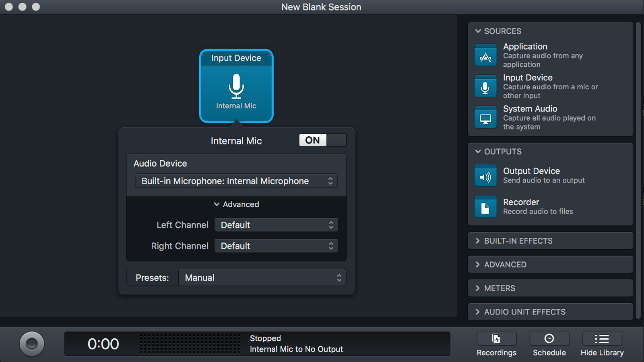
Task: Expand the AUDIO UNIT EFFECTS section
Action: click(550, 312)
